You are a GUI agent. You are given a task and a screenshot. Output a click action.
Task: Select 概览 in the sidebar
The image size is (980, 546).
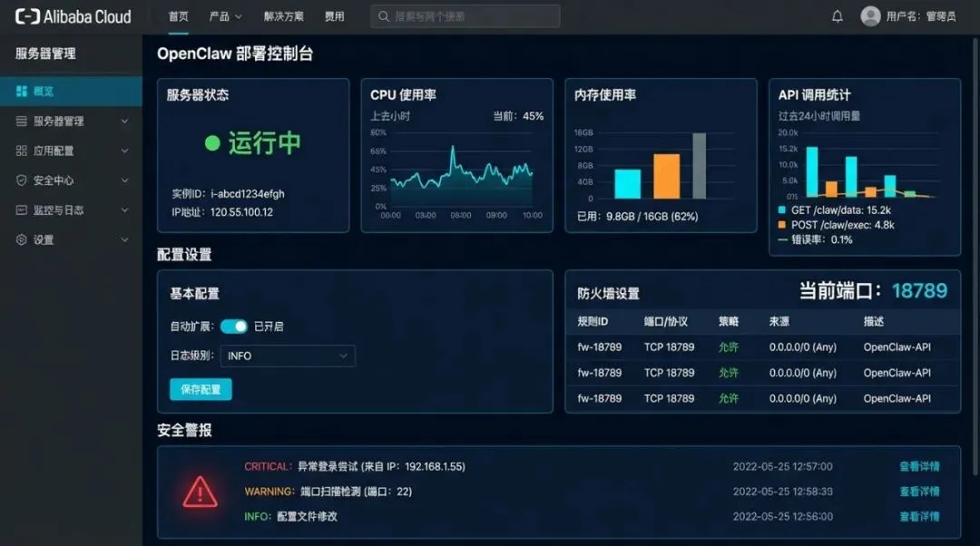coord(72,92)
